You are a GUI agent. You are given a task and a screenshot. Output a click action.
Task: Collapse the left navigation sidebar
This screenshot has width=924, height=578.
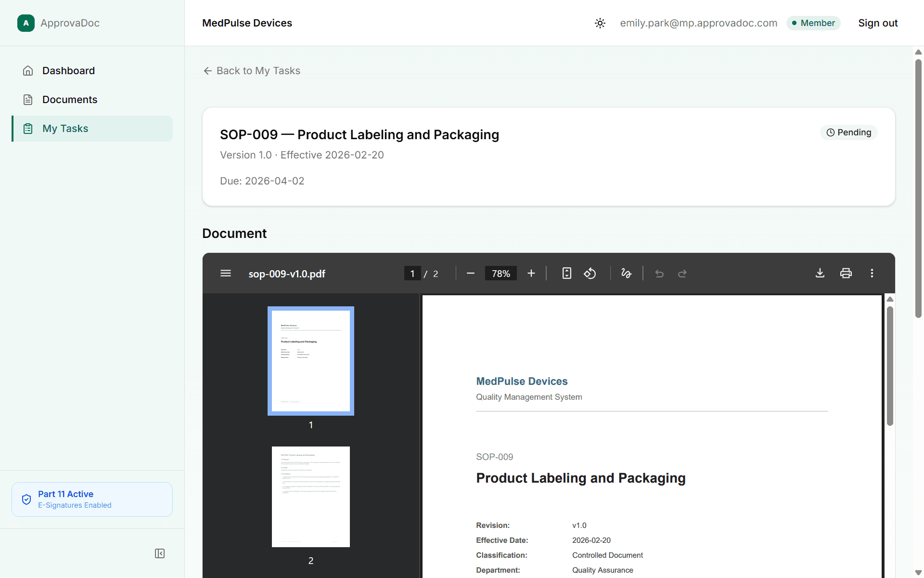[160, 553]
